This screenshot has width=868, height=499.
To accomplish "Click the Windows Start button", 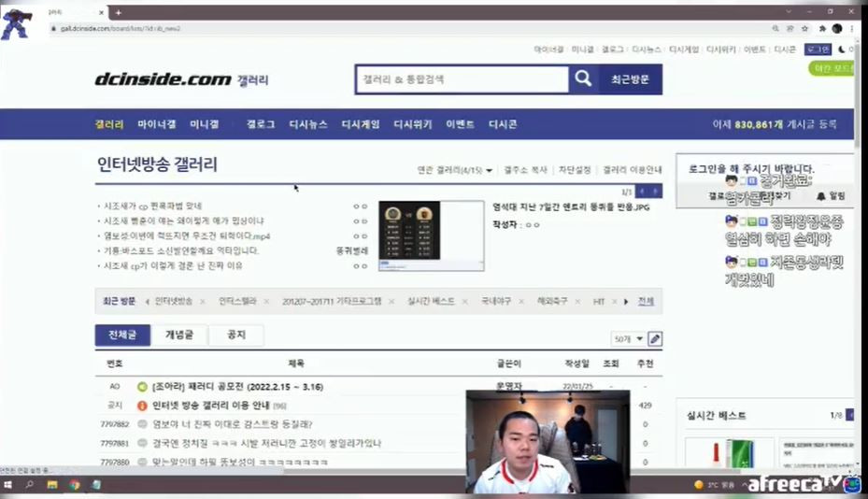I will click(7, 485).
